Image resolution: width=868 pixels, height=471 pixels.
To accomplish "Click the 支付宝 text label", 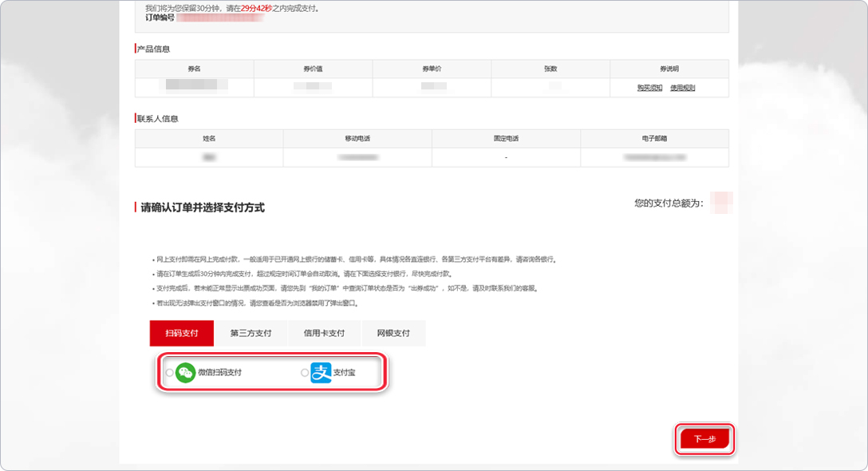I will [345, 373].
